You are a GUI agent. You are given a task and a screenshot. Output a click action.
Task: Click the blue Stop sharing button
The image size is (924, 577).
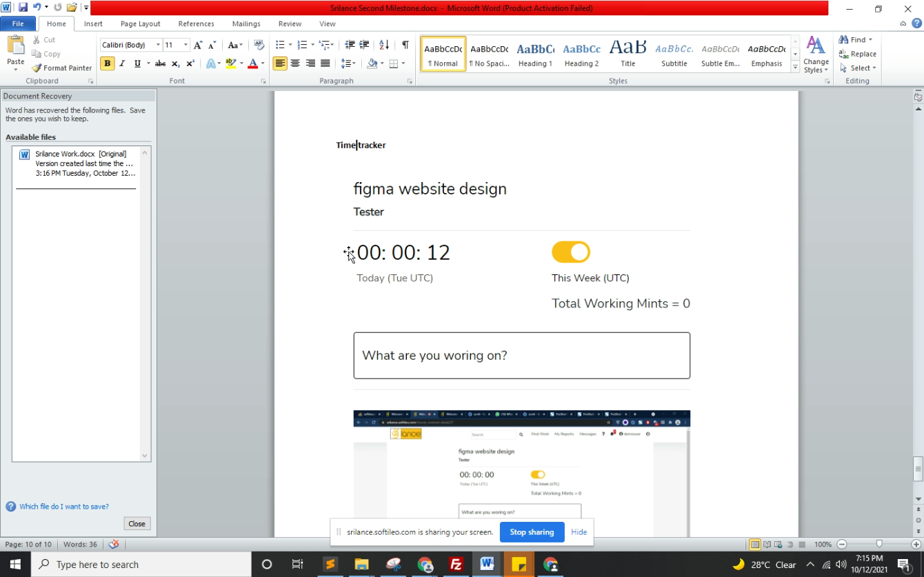pos(532,532)
